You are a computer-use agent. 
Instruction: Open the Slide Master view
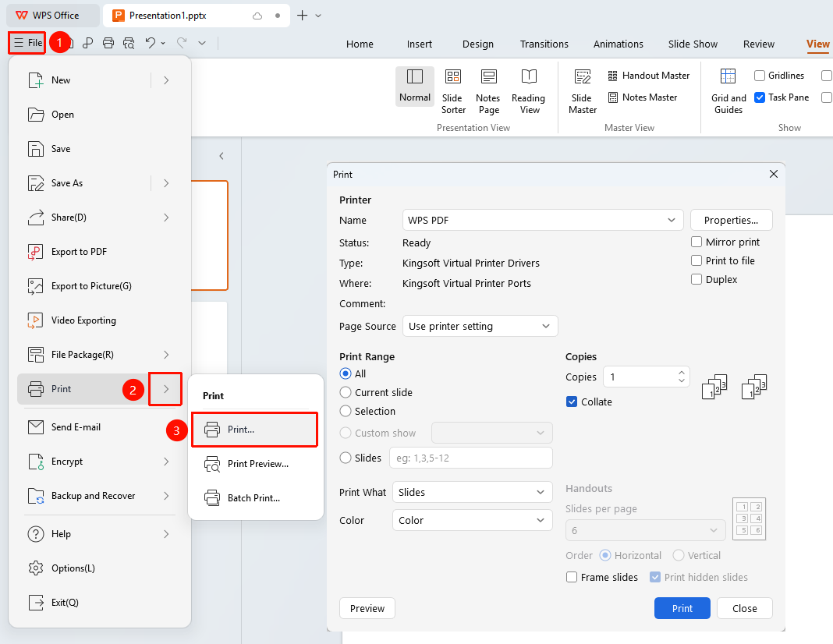583,91
